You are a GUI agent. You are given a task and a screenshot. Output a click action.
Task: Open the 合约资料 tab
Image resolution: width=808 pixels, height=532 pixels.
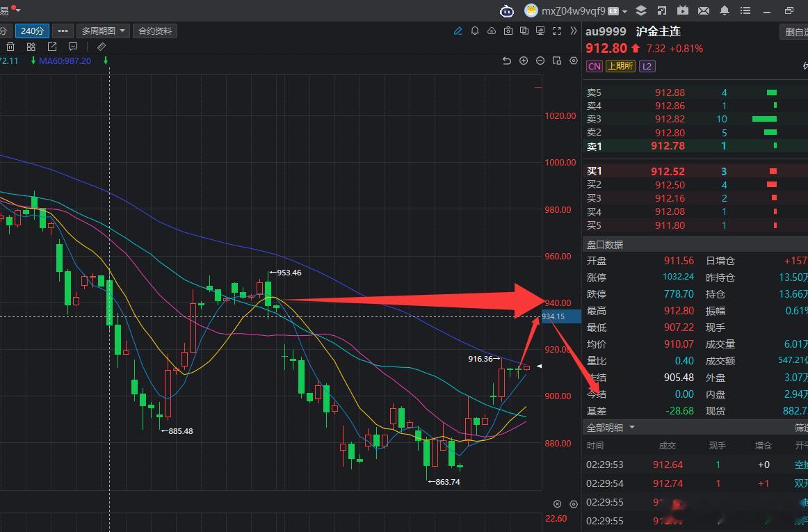155,31
